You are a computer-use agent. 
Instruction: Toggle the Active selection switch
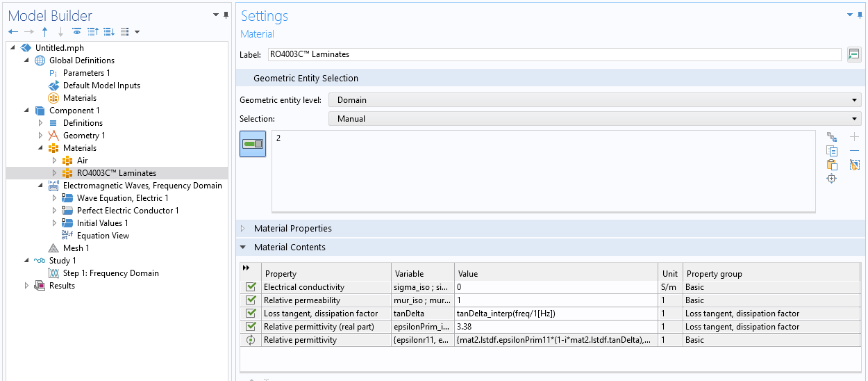(253, 144)
